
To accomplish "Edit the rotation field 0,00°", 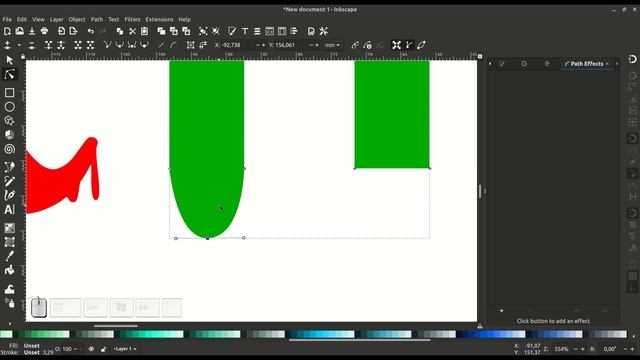I will coord(610,349).
